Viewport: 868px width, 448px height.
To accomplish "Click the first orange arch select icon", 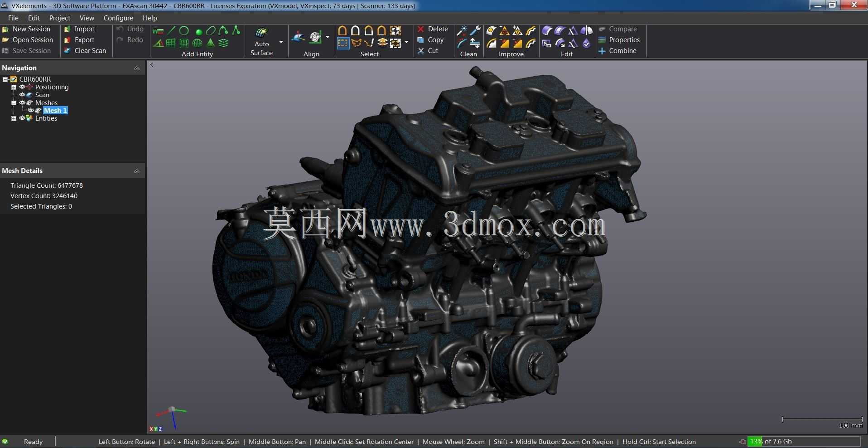I will (342, 31).
